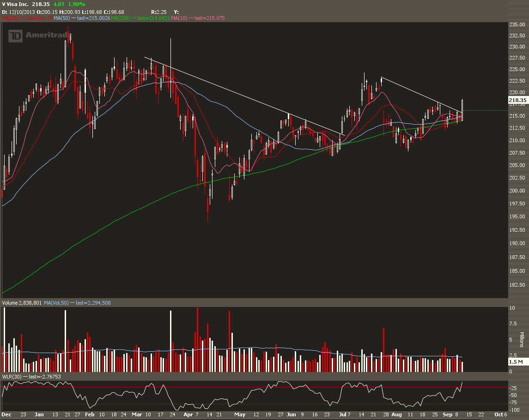Click the 225.00 price axis label

coord(517,69)
